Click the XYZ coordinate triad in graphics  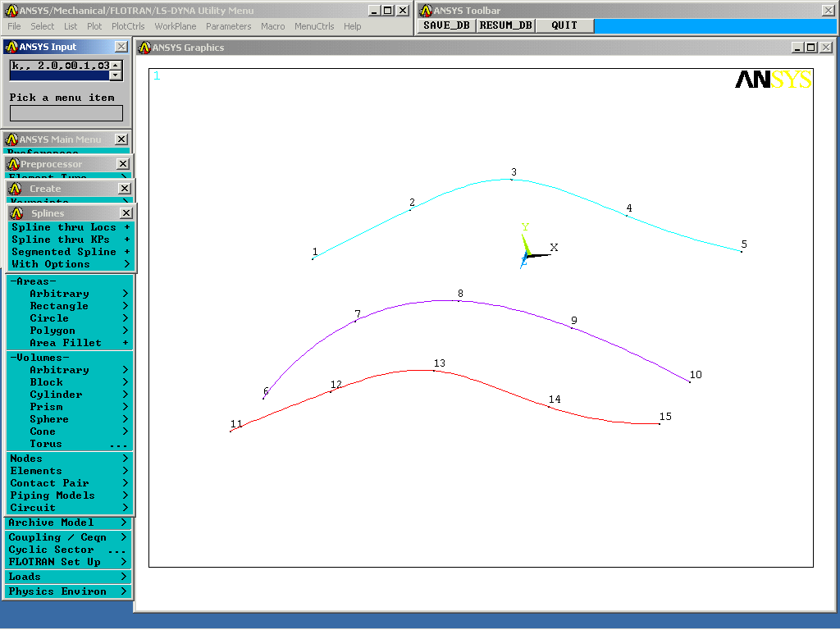538,246
